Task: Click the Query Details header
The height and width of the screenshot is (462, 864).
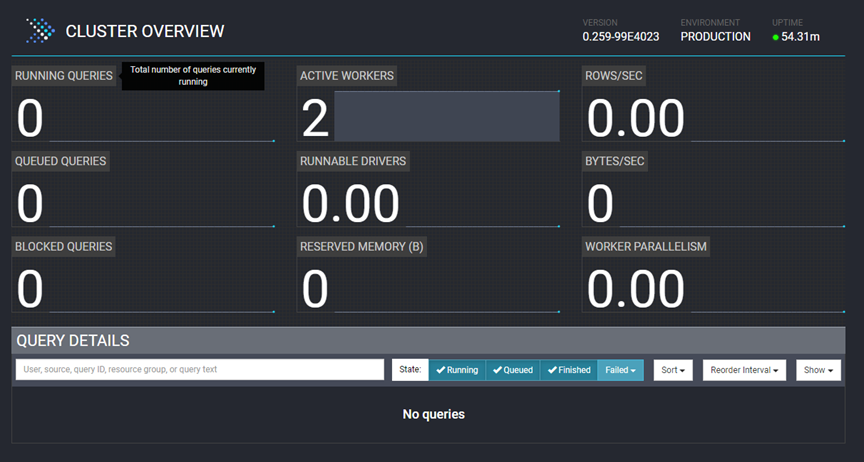Action: 73,341
